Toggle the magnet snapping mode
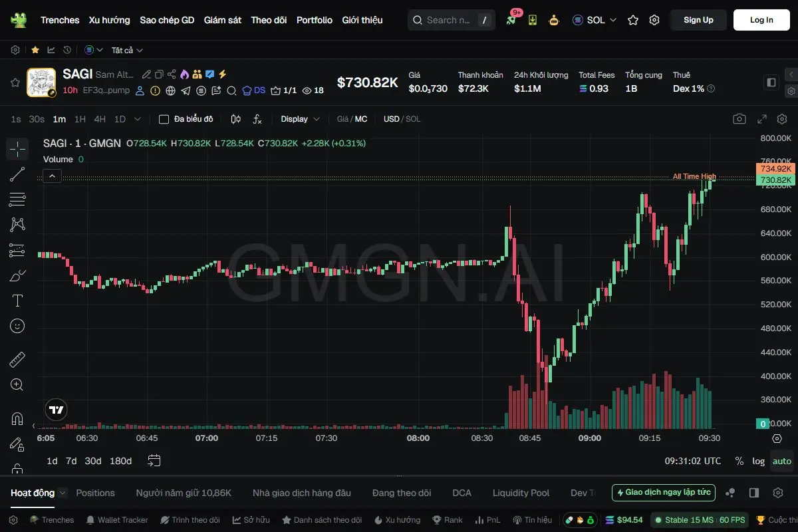Image resolution: width=798 pixels, height=532 pixels. pos(17,419)
